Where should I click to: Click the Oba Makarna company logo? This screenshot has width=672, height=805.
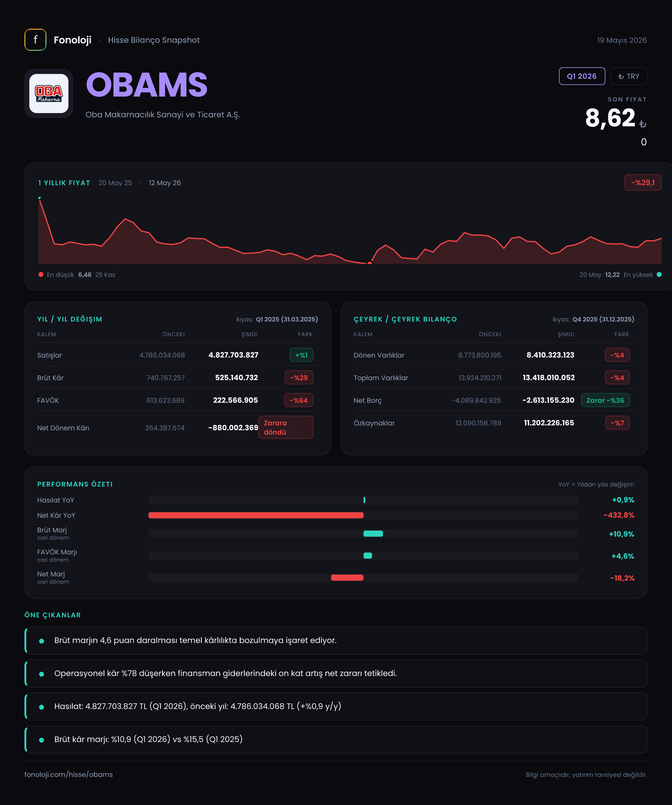pos(49,94)
